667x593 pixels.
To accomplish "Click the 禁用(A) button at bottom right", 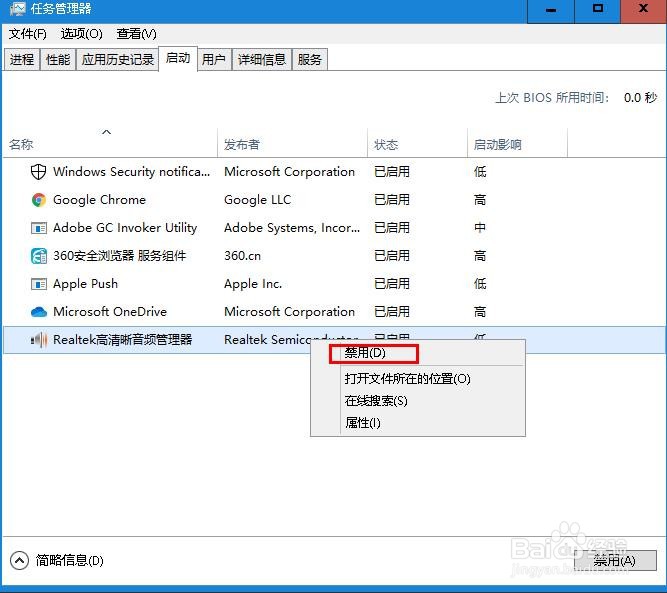I will tap(615, 561).
